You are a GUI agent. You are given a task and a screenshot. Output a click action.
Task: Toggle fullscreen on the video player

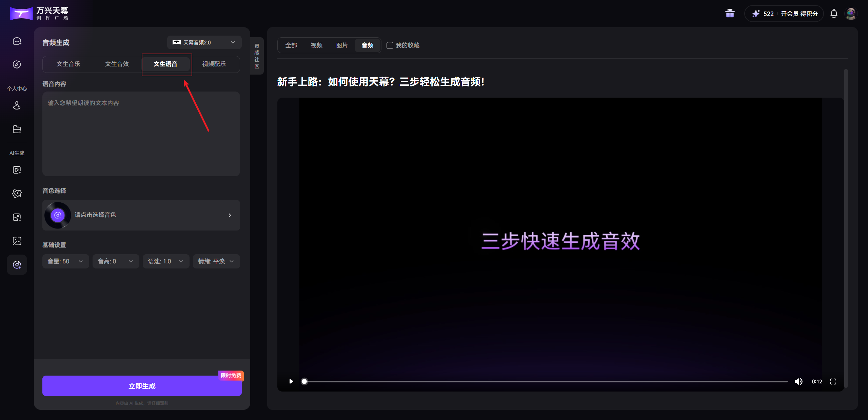tap(833, 381)
